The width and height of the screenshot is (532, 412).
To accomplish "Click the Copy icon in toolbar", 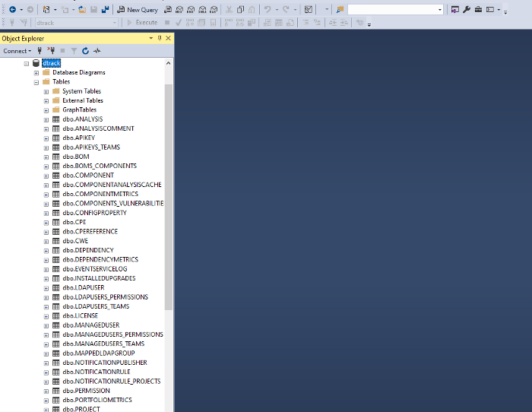I will pyautogui.click(x=241, y=10).
